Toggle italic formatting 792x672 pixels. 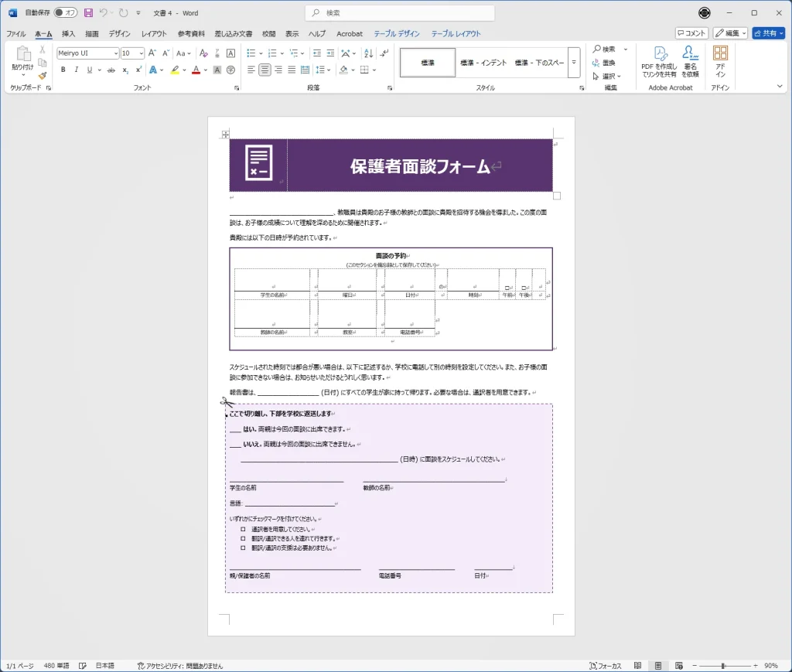pos(76,70)
